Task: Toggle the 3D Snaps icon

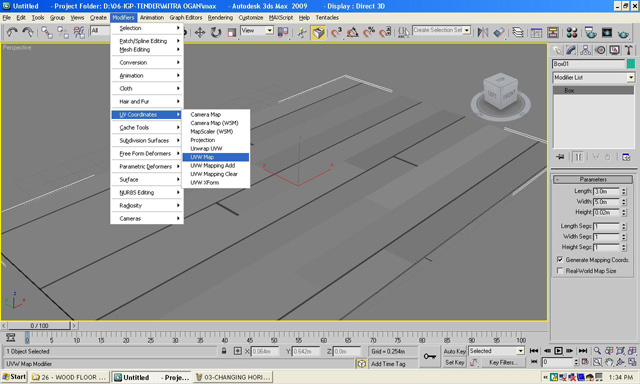Action: coord(336,32)
